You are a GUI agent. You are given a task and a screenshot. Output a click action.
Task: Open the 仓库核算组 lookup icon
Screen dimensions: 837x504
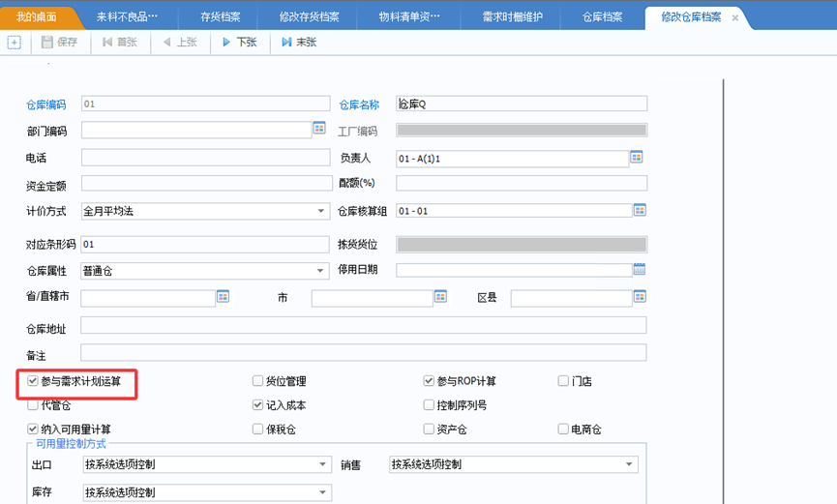[640, 210]
